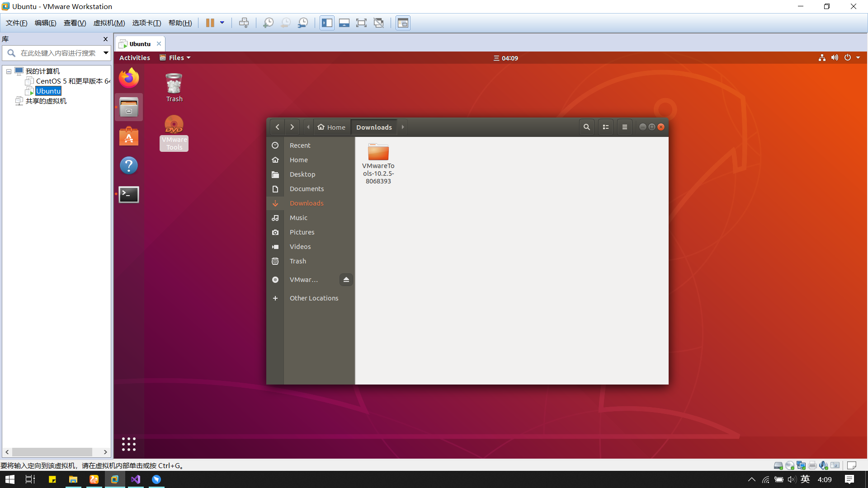Open the 选项卡(T) menu
Viewport: 868px width, 488px height.
[x=146, y=23]
